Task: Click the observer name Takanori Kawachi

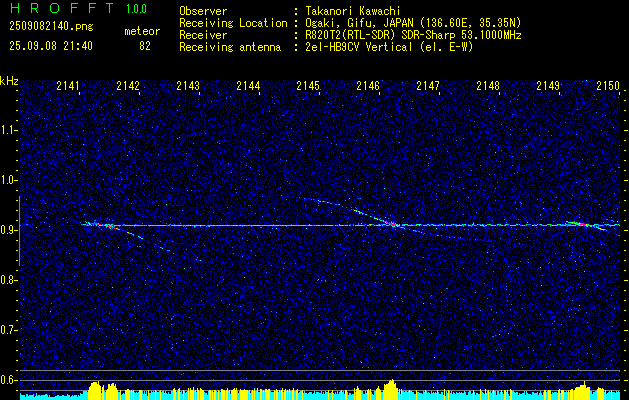Action: 353,11
